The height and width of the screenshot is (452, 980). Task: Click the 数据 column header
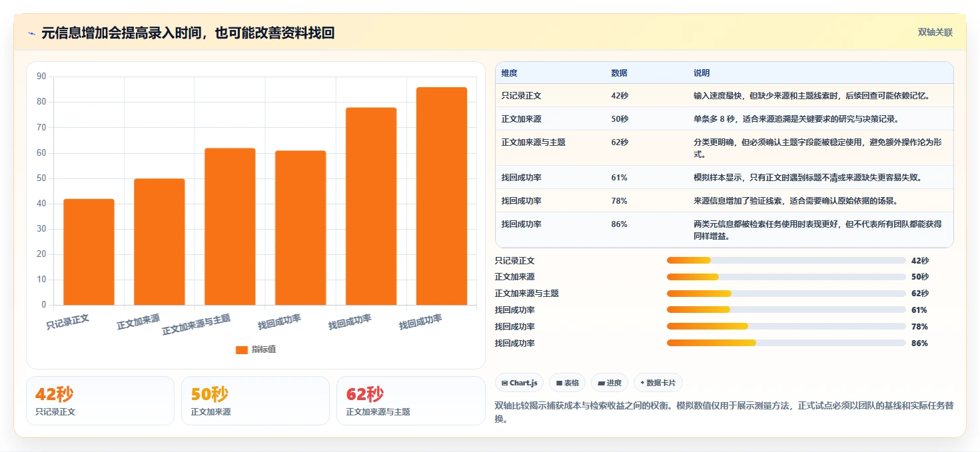(x=619, y=73)
